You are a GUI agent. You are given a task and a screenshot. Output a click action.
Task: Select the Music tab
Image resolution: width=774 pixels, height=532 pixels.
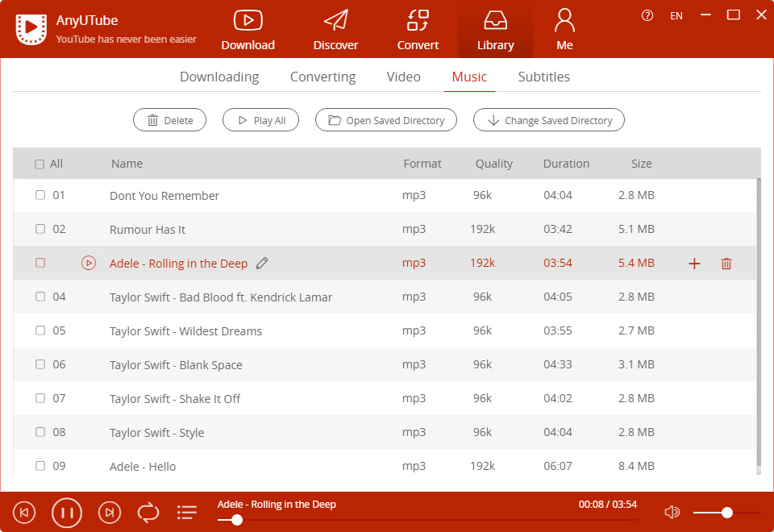coord(469,77)
